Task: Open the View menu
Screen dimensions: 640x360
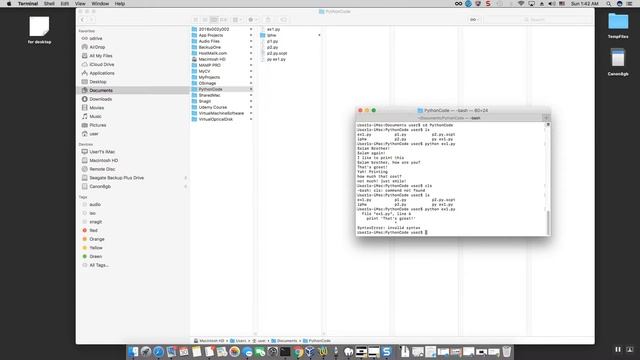Action: point(80,4)
